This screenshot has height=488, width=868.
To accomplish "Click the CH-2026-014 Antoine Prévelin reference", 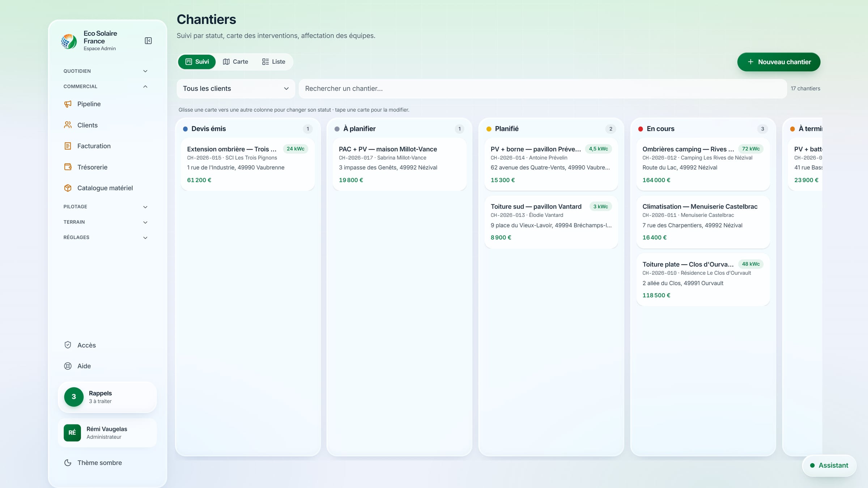I will click(x=529, y=158).
